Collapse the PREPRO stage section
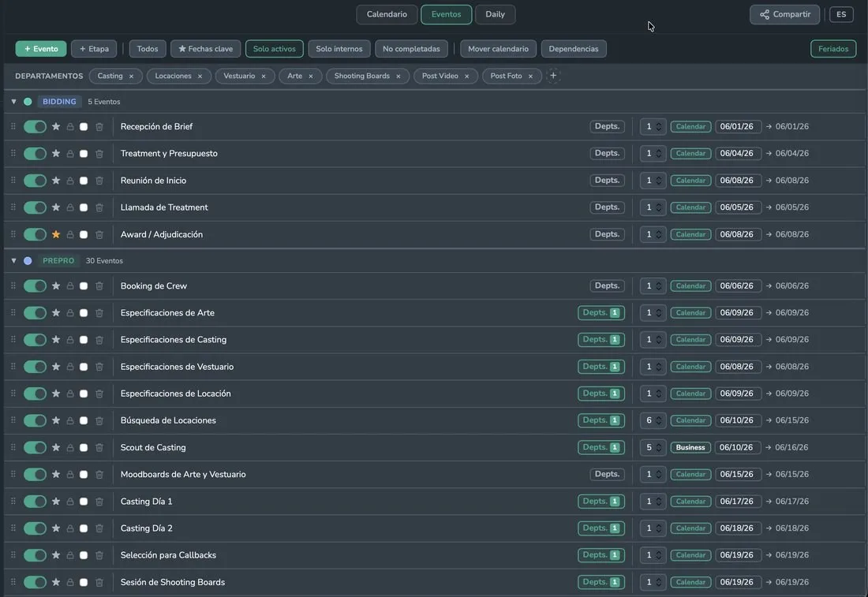The width and height of the screenshot is (868, 597). pos(14,260)
